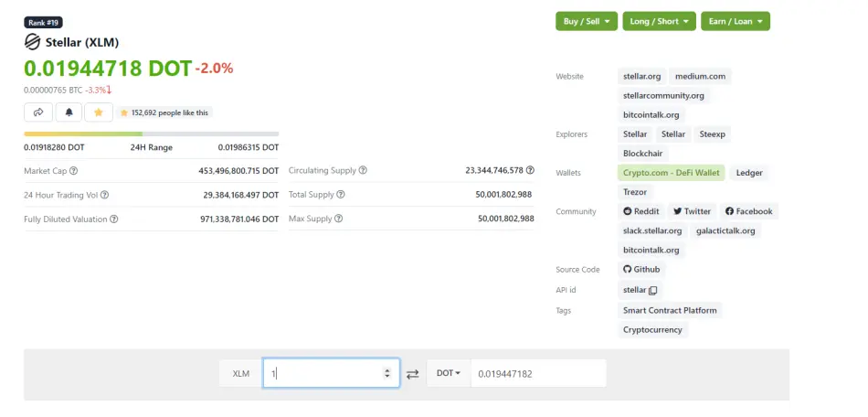Screen dimensions: 868x417
Task: Click the 0.00000765 BTC price text
Action: coord(53,90)
